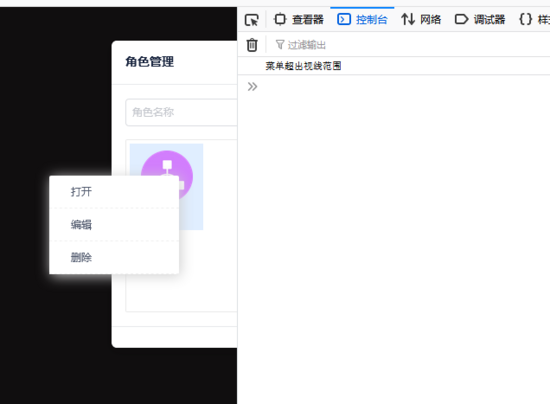550x404 pixels.
Task: Click the 菜单超出视线范围 console log message
Action: pos(303,66)
